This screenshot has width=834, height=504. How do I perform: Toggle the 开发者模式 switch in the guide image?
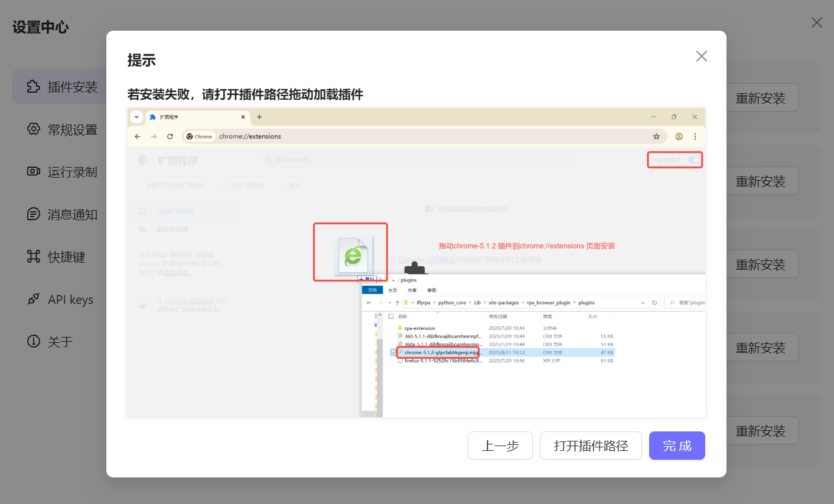[x=693, y=160]
